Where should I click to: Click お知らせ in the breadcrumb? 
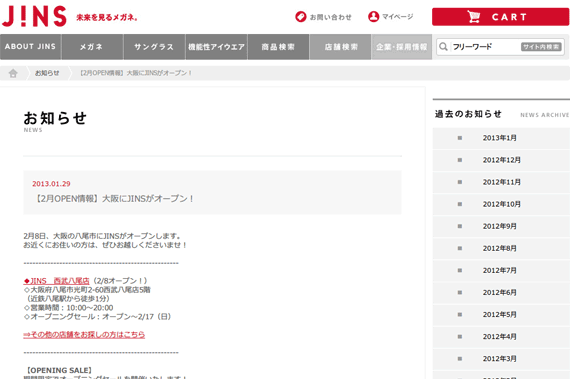[47, 73]
